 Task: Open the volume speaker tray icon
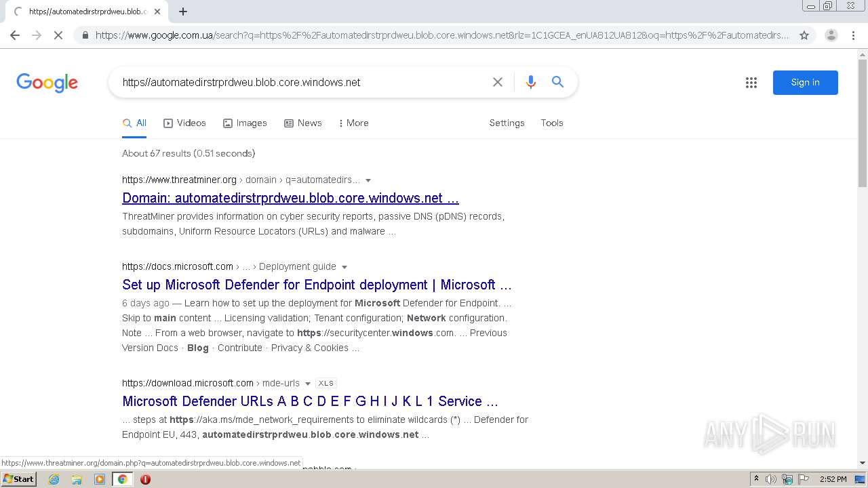click(771, 479)
